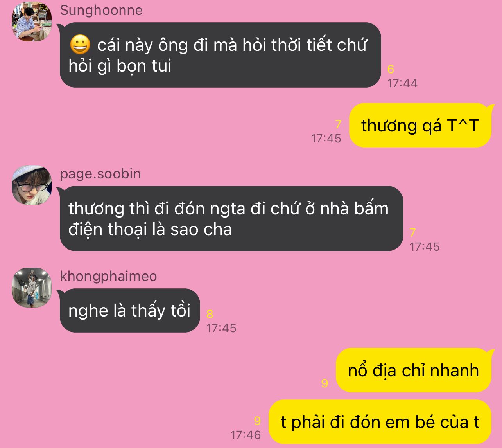This screenshot has width=502, height=448.
Task: View khongphaimeo's profile avatar
Action: (x=32, y=288)
